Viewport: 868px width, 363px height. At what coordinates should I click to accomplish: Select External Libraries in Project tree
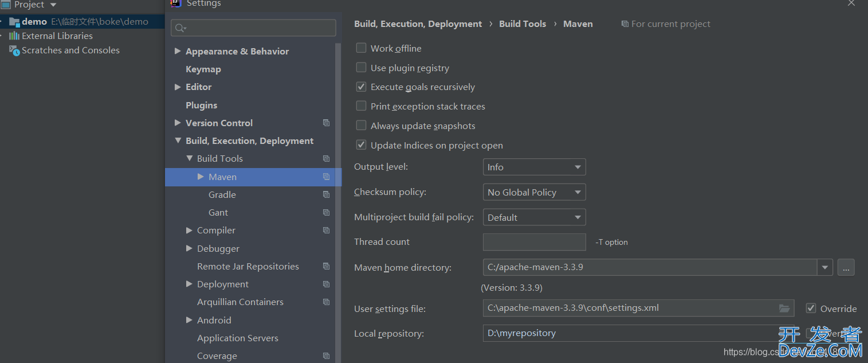(57, 36)
